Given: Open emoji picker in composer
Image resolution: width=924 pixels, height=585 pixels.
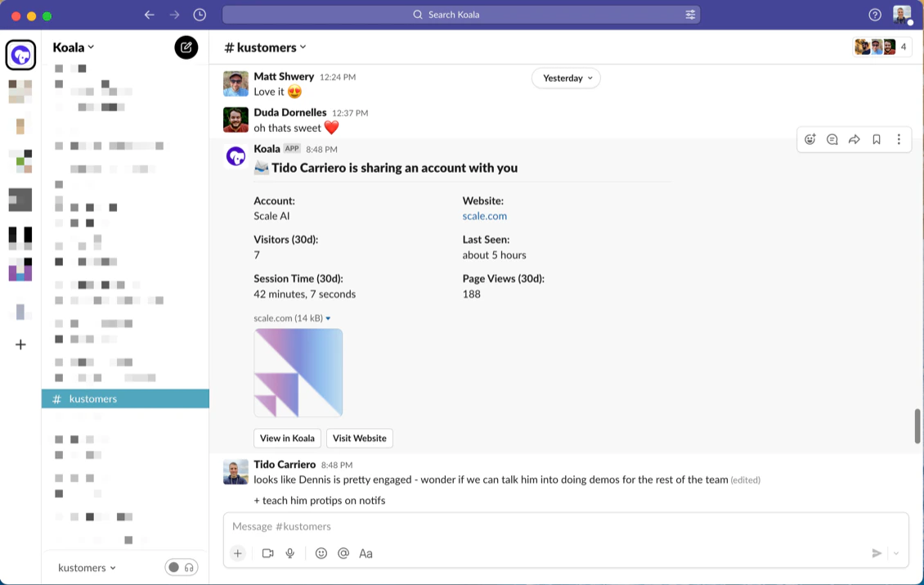Looking at the screenshot, I should coord(321,553).
